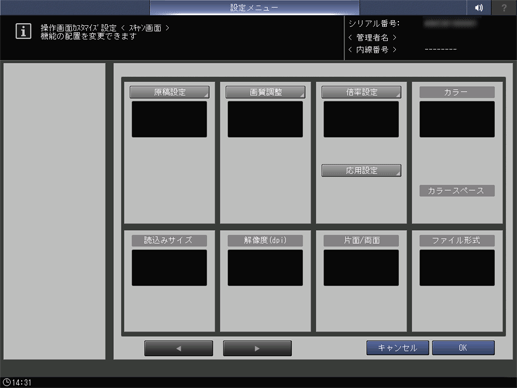Select the 片面/両面 label
This screenshot has height=388, width=517.
[x=361, y=240]
